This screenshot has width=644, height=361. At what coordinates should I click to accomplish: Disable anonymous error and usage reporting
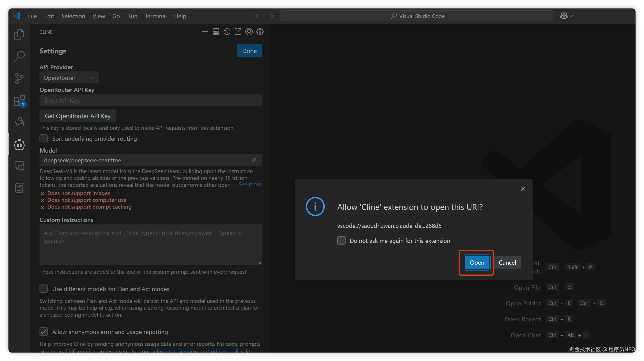tap(44, 332)
